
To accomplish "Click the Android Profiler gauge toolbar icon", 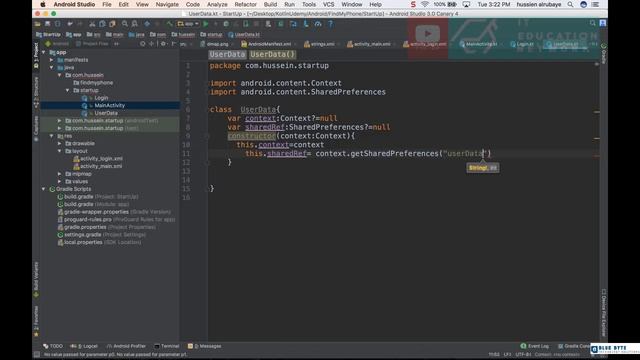I will pyautogui.click(x=318, y=24).
